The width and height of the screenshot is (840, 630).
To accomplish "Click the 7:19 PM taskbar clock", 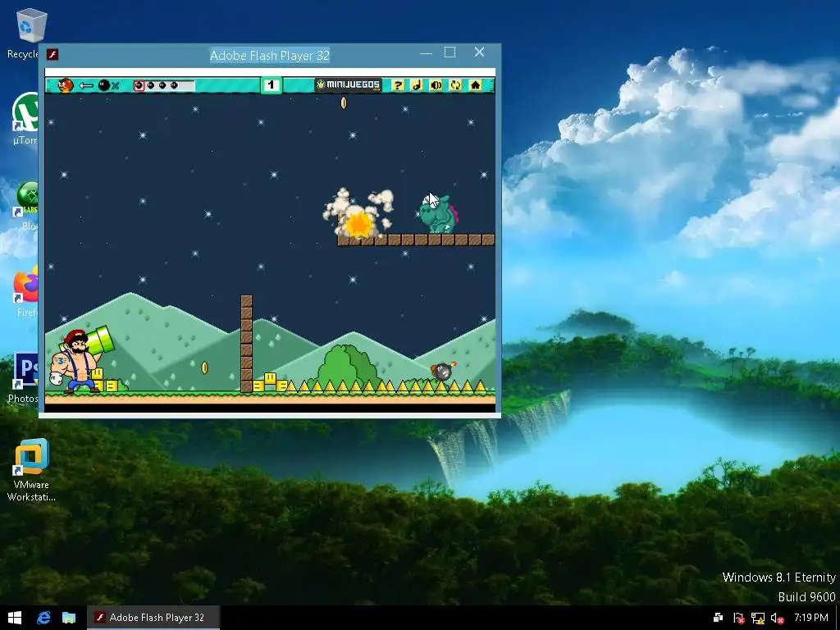I will tap(811, 618).
